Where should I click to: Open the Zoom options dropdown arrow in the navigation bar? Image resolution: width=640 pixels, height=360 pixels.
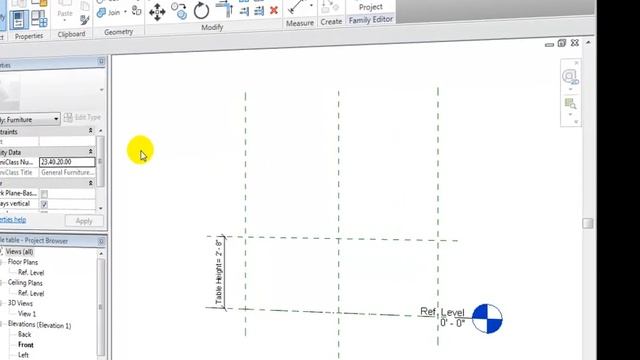point(571,115)
